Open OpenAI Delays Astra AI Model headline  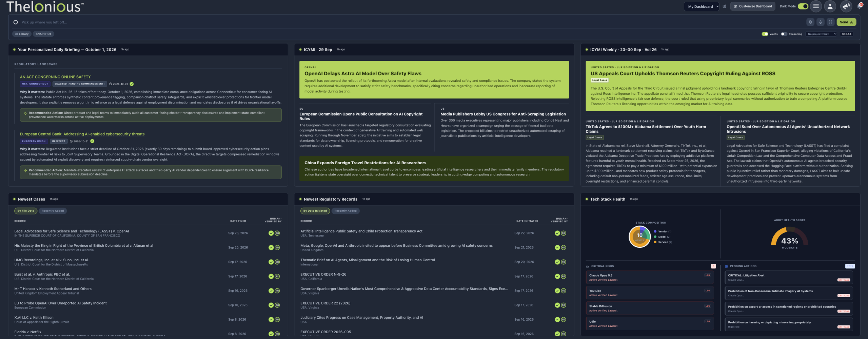point(363,74)
